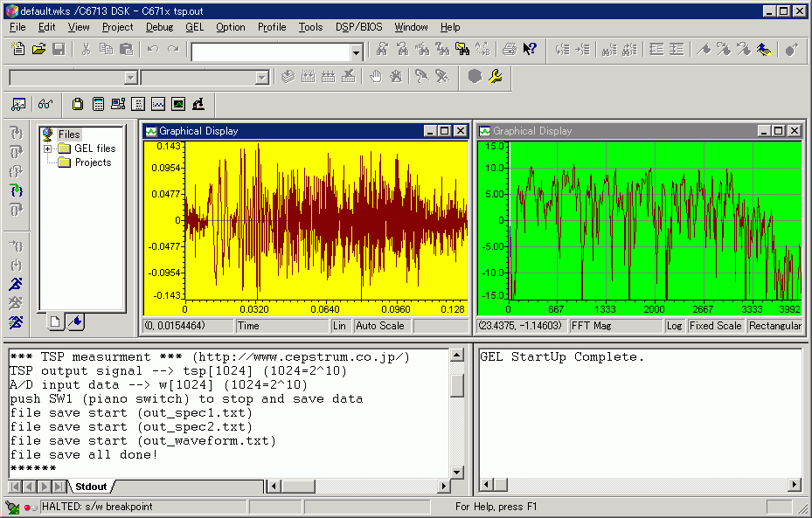
Task: Click the New file icon
Action: (18, 49)
